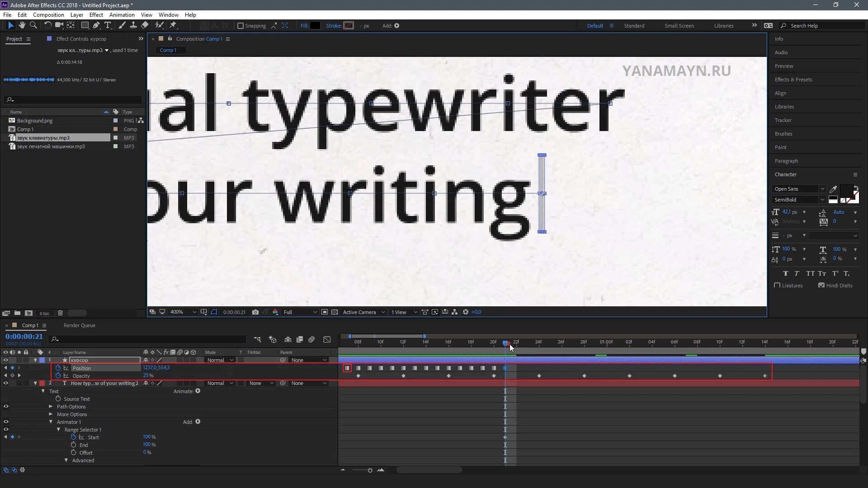Select звук печатной машинки.mp3 in Project panel
Viewport: 868px width, 488px height.
point(51,146)
